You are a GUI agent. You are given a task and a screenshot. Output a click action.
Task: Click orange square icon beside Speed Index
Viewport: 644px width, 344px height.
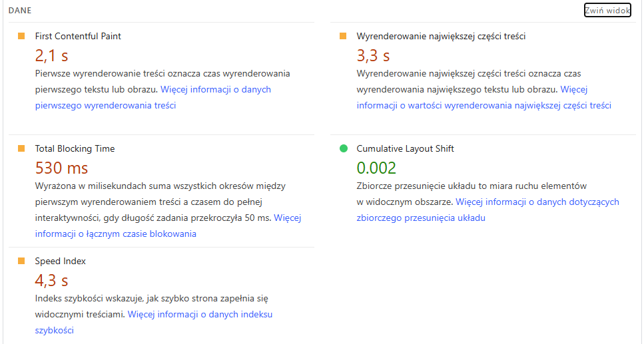(21, 261)
